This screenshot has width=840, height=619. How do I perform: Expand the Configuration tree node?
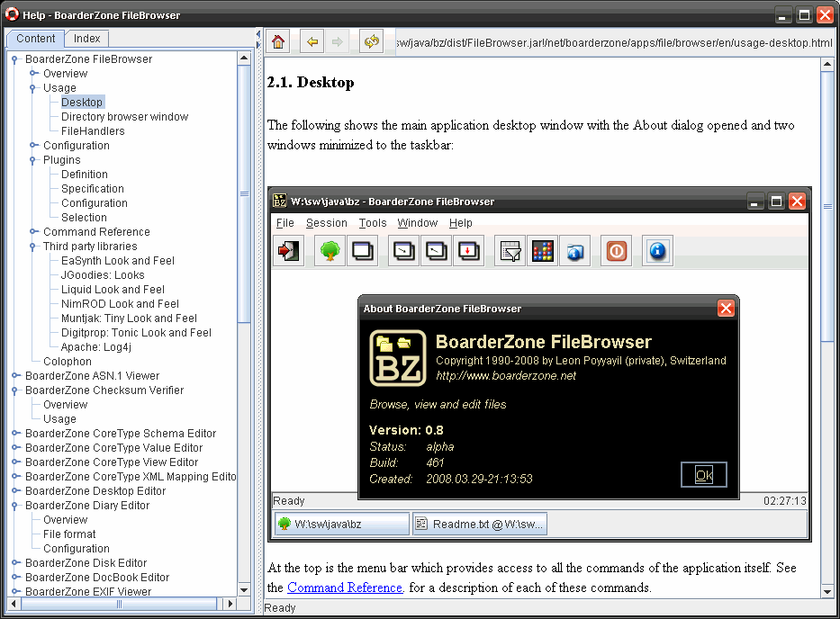[x=33, y=145]
